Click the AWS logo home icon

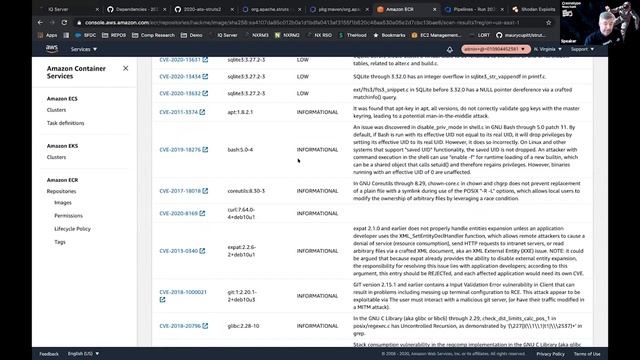52,49
